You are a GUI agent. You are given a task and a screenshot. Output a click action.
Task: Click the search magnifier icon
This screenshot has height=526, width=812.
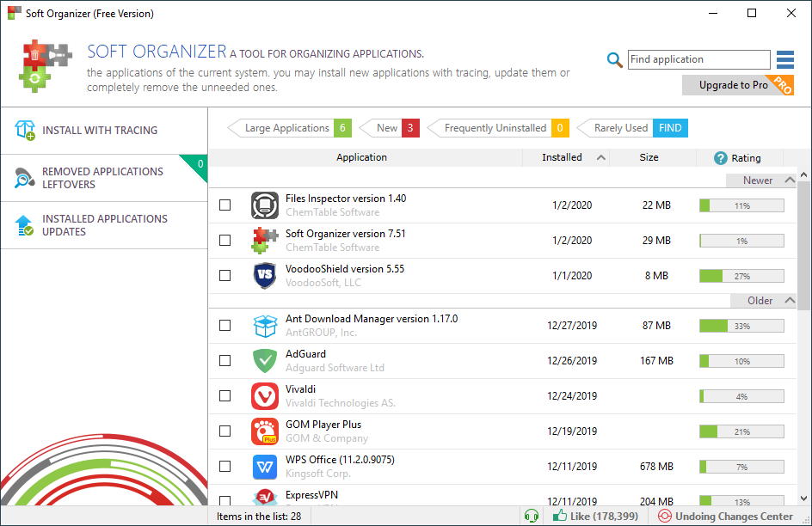614,60
